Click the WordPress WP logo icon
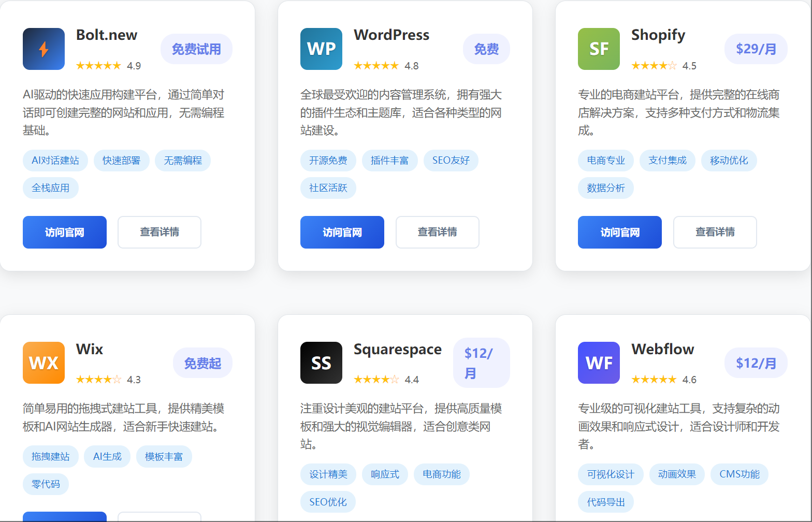This screenshot has height=522, width=812. point(321,49)
